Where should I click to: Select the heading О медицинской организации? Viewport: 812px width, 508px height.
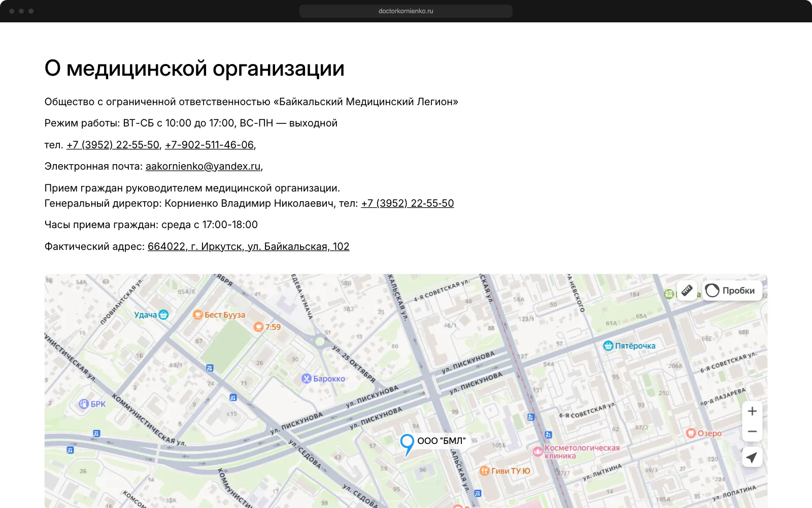(x=194, y=68)
